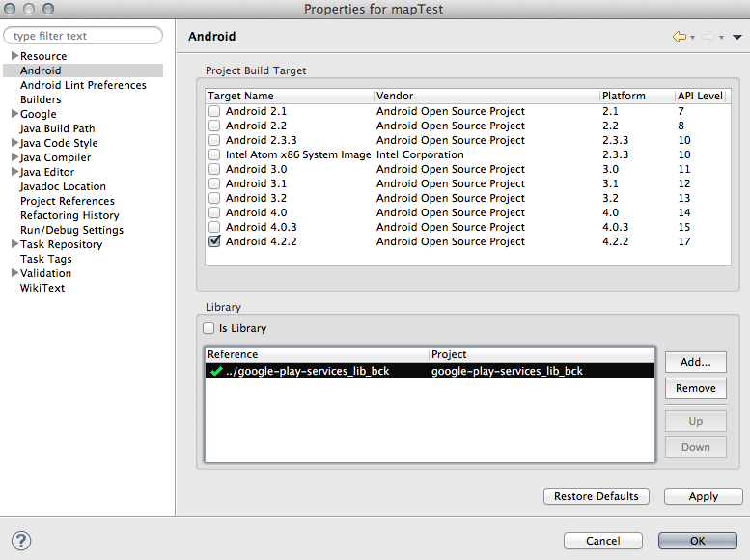Focus the type filter text field

[x=83, y=36]
